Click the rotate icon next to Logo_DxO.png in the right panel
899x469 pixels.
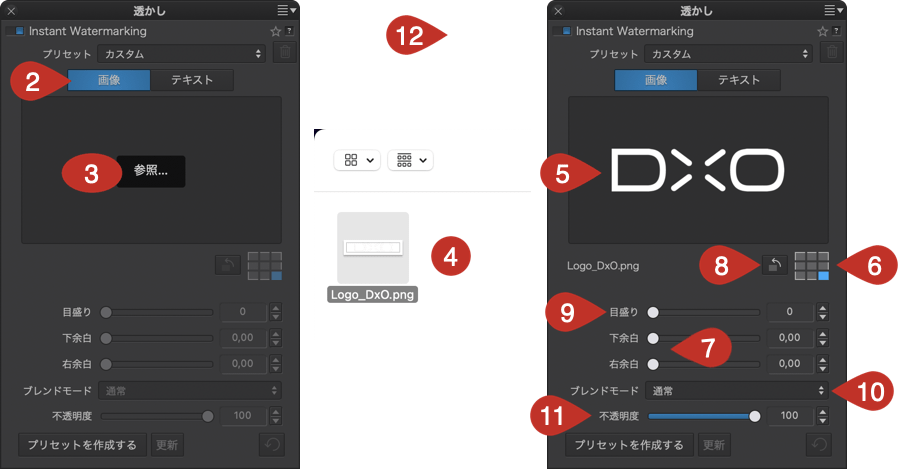tap(775, 265)
